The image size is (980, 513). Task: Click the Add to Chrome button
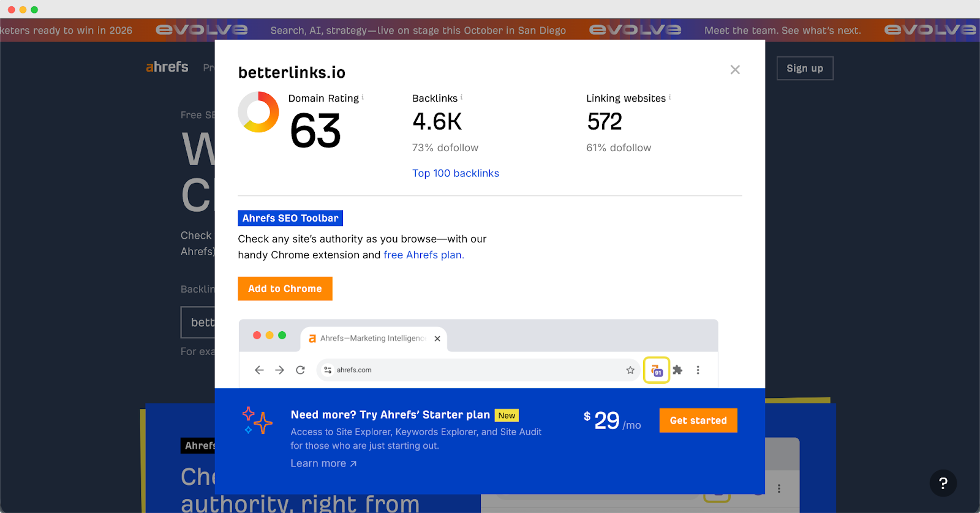(x=285, y=288)
